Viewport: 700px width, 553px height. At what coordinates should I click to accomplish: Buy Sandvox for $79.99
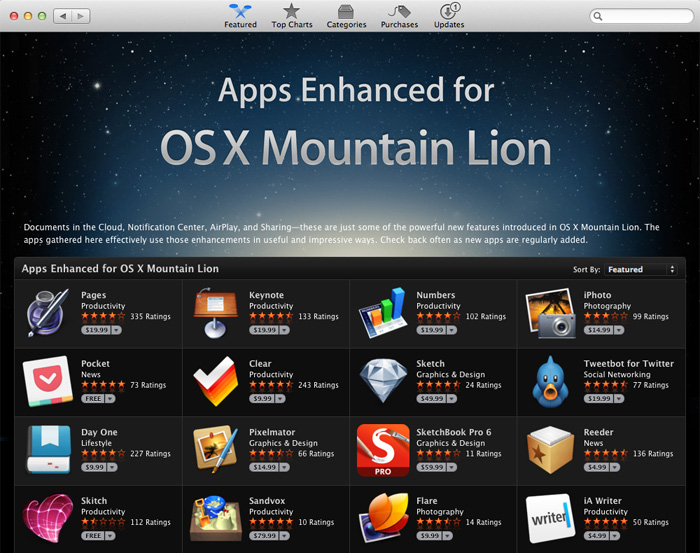264,536
